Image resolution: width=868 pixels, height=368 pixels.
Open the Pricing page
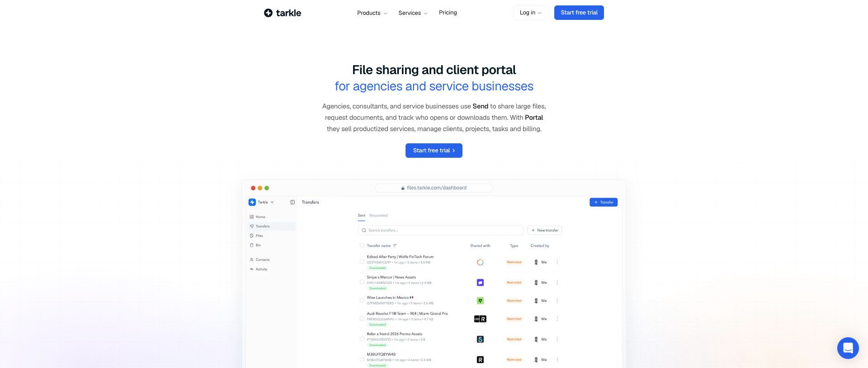448,13
